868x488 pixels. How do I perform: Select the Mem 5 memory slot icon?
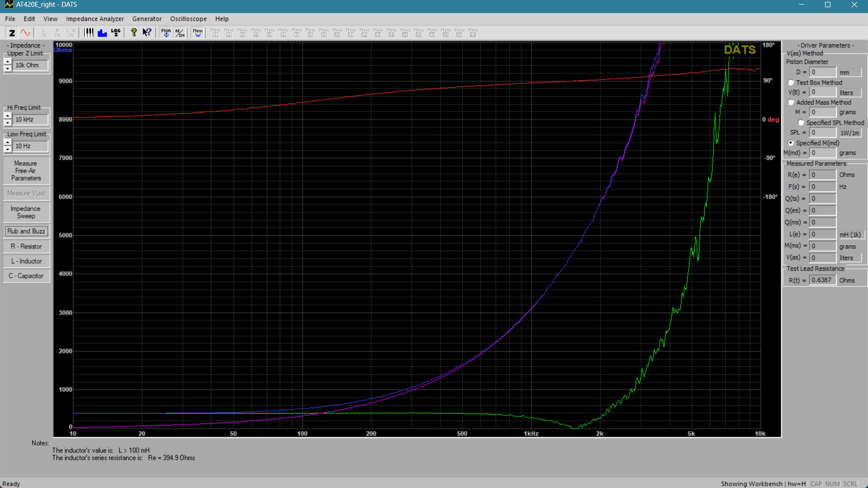coord(269,33)
